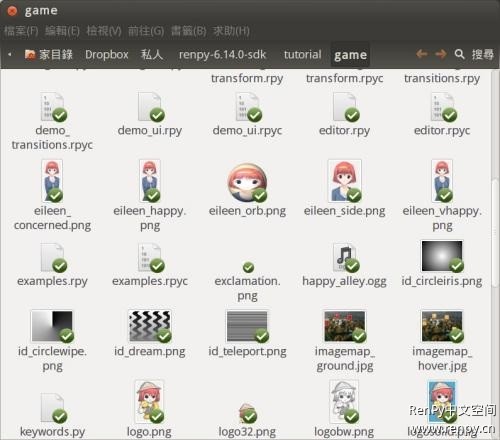Click the id_dream.png file name label
Image resolution: width=500 pixels, height=440 pixels.
[x=150, y=351]
